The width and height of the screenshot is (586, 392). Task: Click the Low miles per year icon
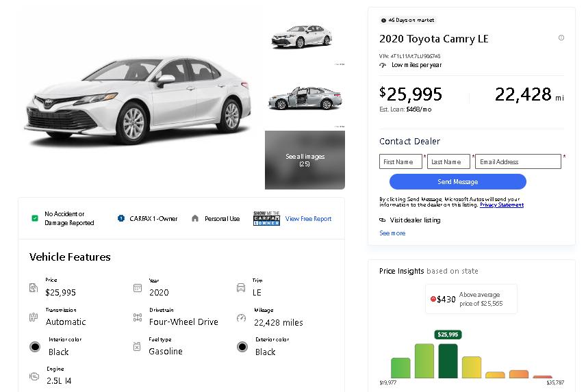383,65
